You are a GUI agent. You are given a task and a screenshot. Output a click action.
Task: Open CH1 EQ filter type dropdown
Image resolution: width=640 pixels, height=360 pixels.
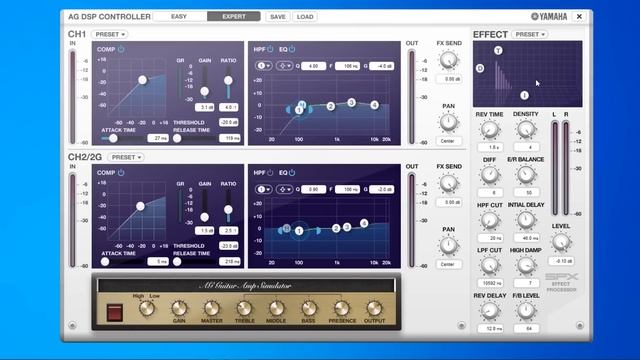[284, 66]
